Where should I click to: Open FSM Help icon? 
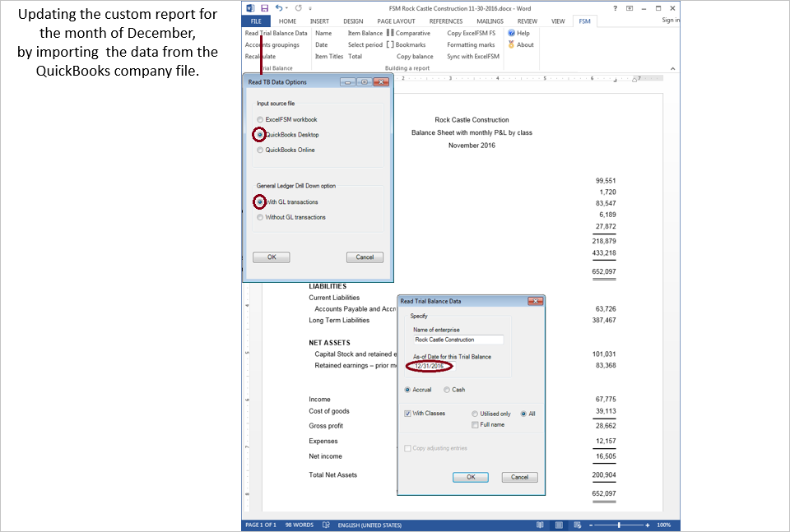(511, 33)
